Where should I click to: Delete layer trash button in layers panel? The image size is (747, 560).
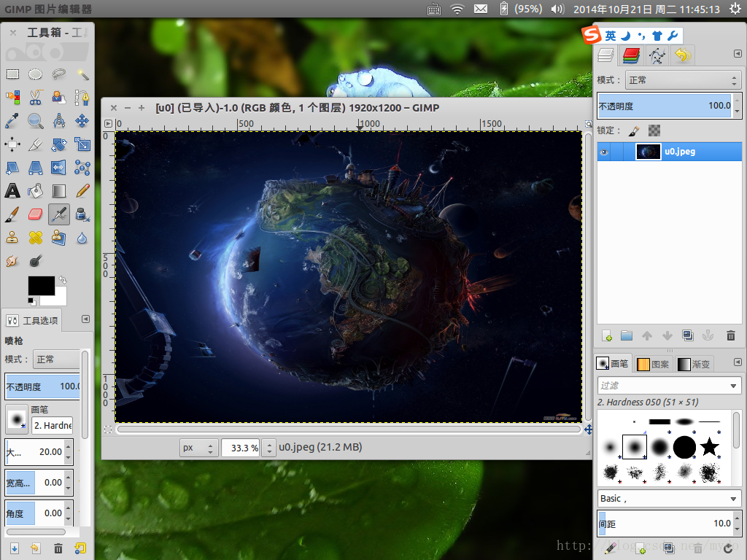(x=731, y=335)
